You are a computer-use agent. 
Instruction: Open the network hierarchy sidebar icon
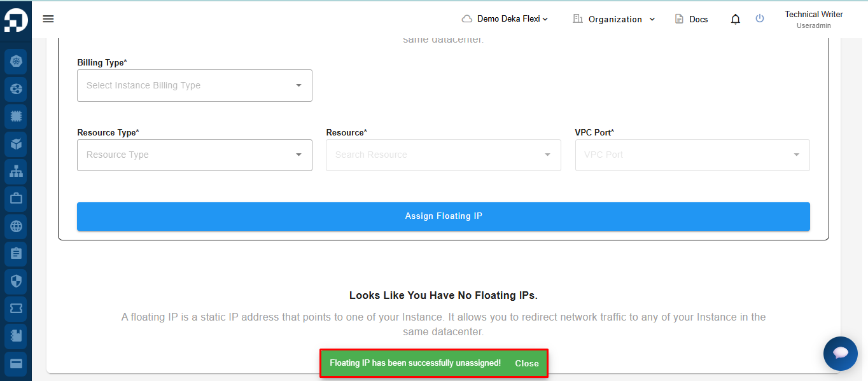[x=16, y=171]
